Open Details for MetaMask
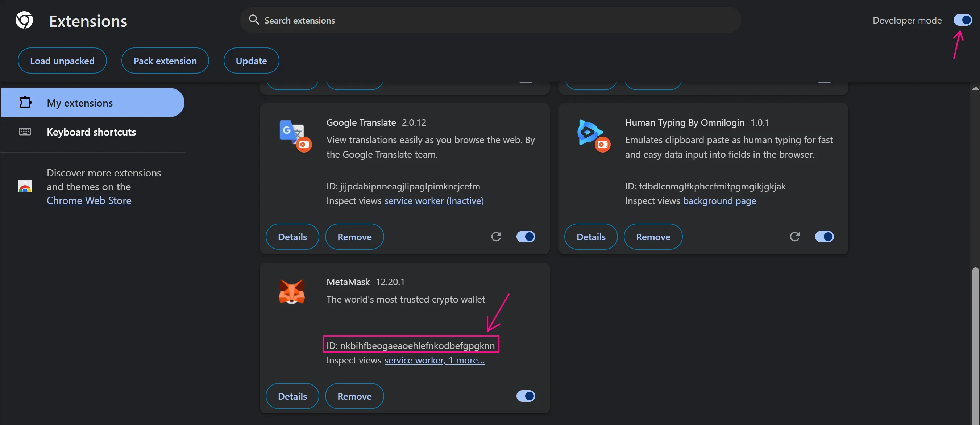Screen dimensions: 980x425 coord(292,396)
